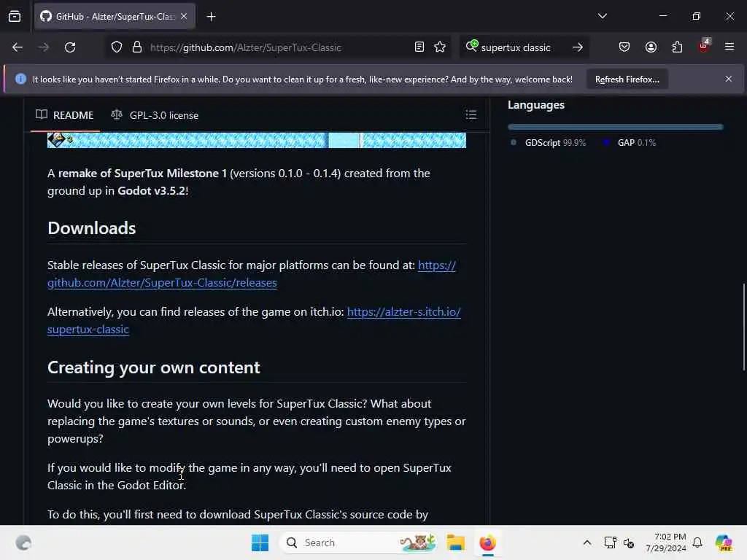Open Firefox application menu
Viewport: 747px width, 560px height.
pos(729,47)
